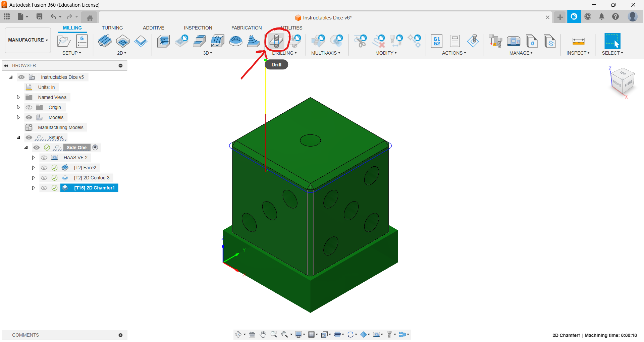The width and height of the screenshot is (644, 342).
Task: Click the Side One setup label
Action: [76, 148]
